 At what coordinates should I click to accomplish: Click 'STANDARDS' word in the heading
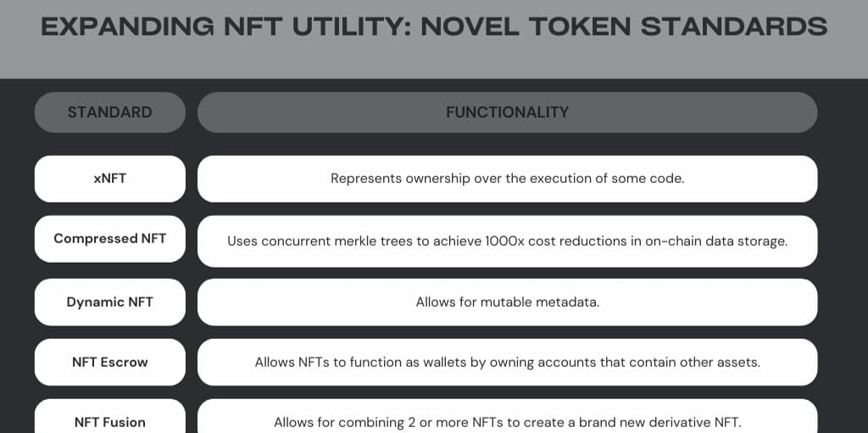(735, 26)
